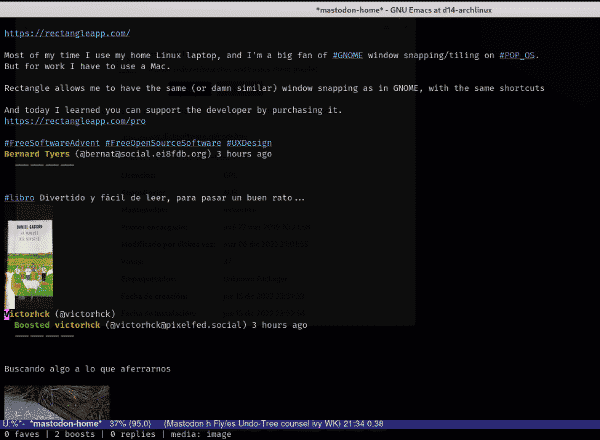
Task: Click the 37% position indicator in mode line
Action: (x=115, y=424)
